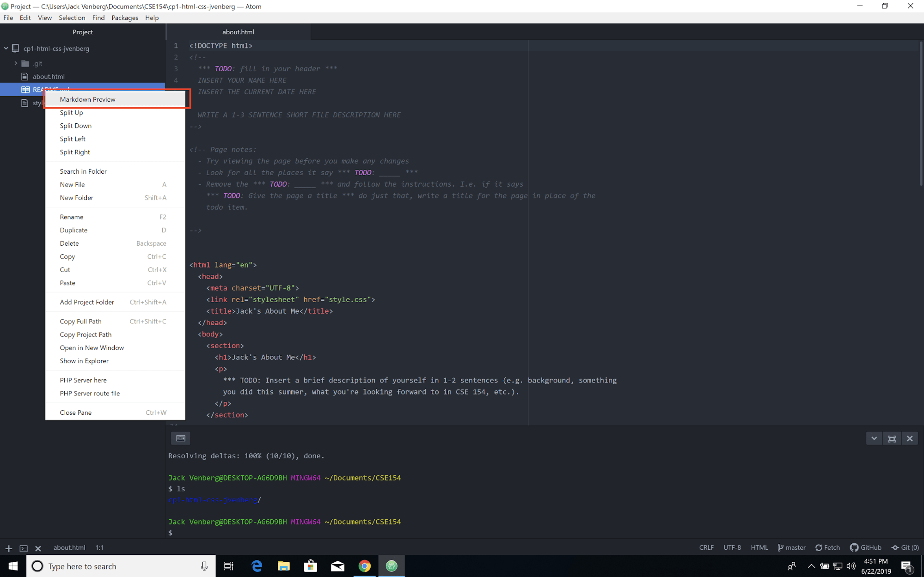Close the terminal panel with X

(x=909, y=438)
